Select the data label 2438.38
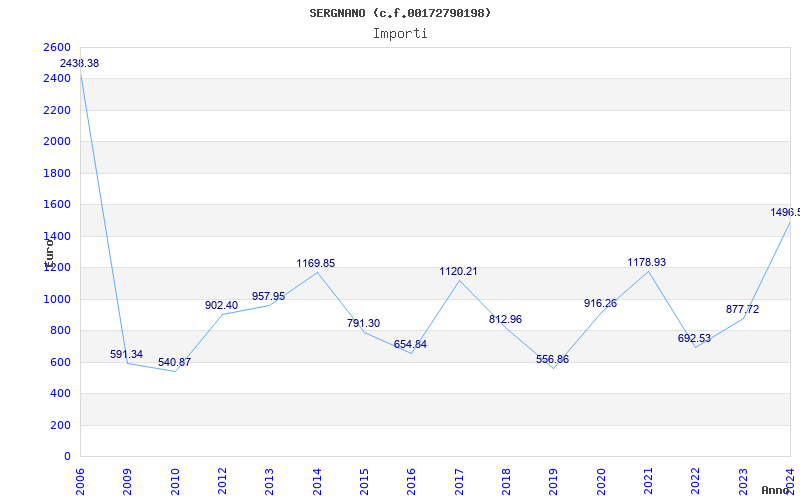 [x=79, y=63]
